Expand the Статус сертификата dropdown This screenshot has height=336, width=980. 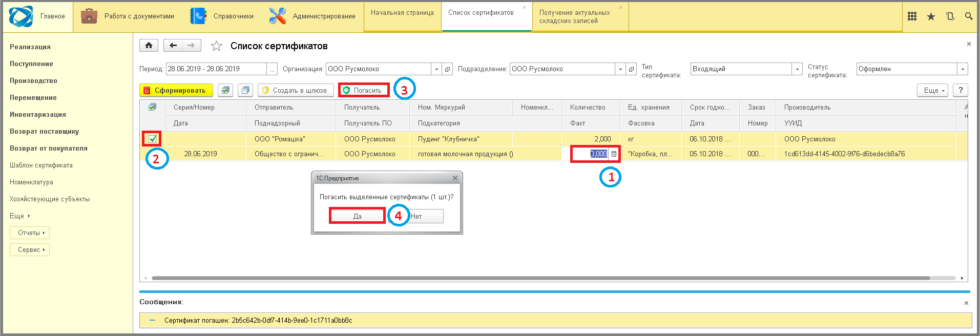pos(963,69)
